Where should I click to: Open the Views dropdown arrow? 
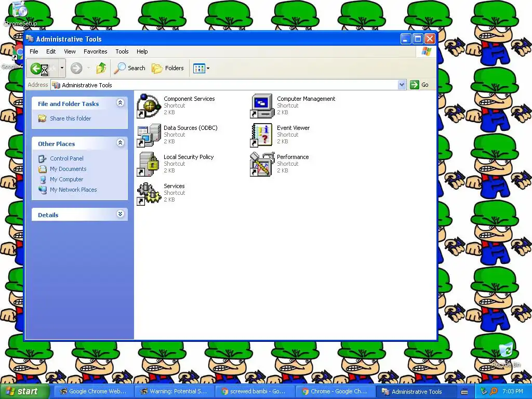pyautogui.click(x=208, y=68)
